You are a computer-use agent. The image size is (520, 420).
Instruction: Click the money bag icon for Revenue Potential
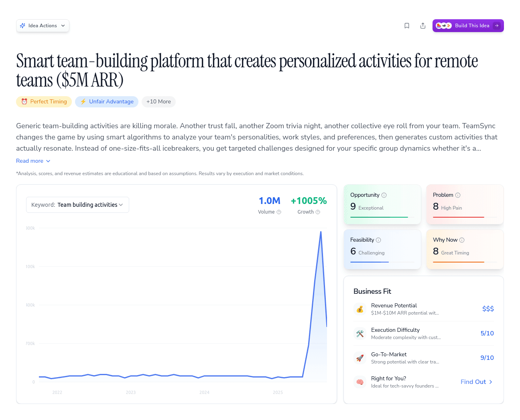pos(360,309)
